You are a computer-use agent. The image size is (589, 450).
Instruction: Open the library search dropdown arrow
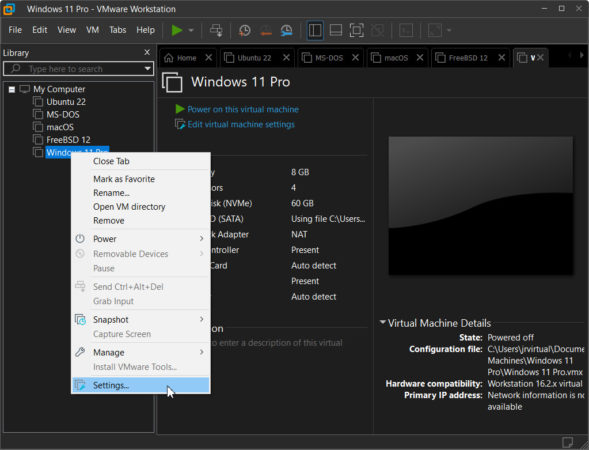tap(148, 69)
